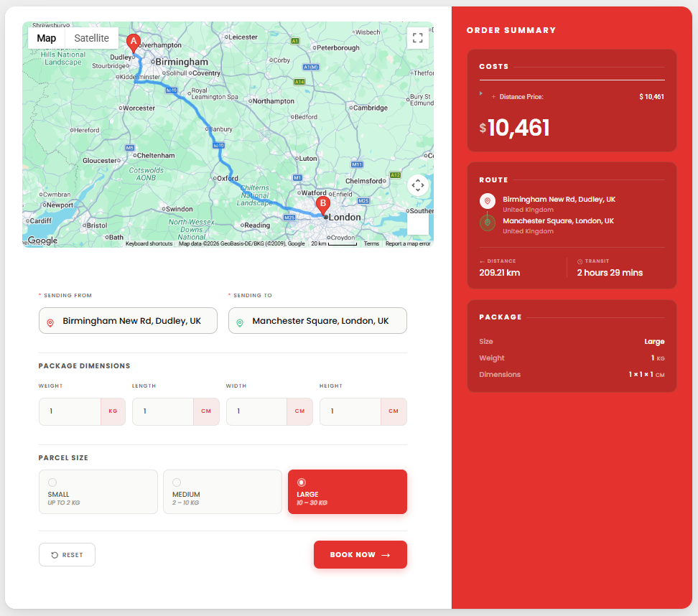
Task: Select the Small parcel size option
Action: coord(98,492)
